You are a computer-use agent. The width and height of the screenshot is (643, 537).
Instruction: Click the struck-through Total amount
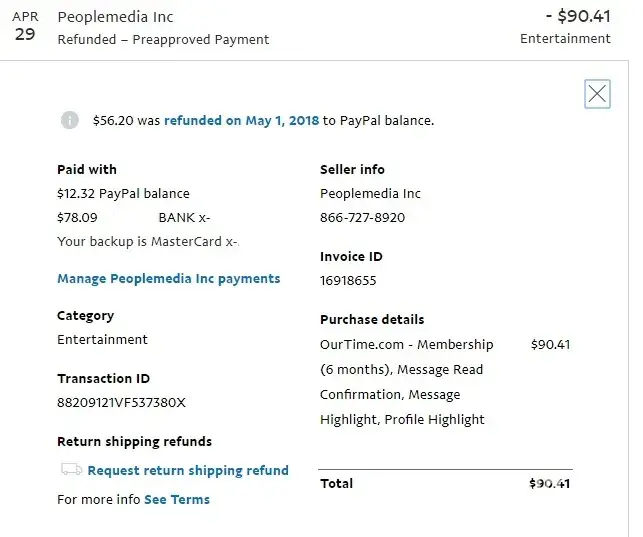(x=549, y=484)
